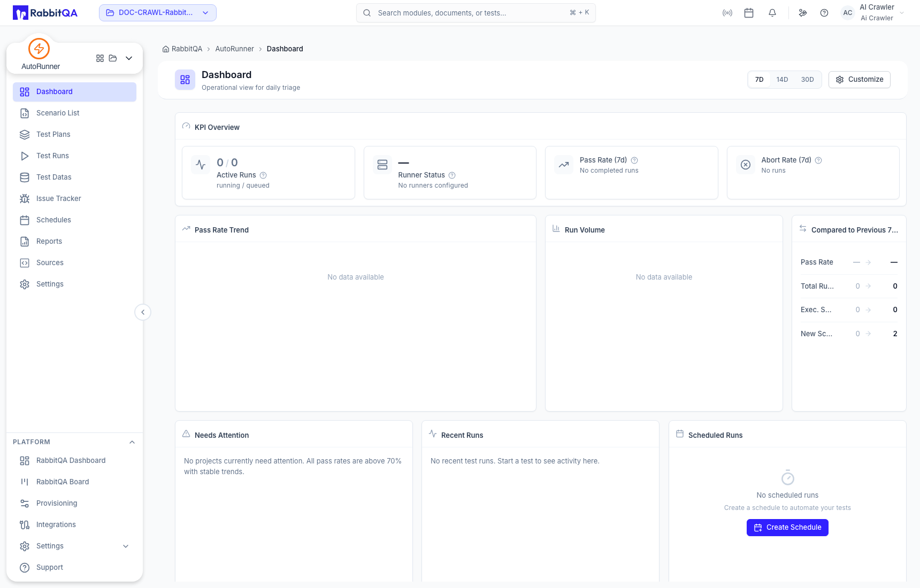This screenshot has width=920, height=588.
Task: Click the Create Schedule button
Action: pyautogui.click(x=787, y=528)
